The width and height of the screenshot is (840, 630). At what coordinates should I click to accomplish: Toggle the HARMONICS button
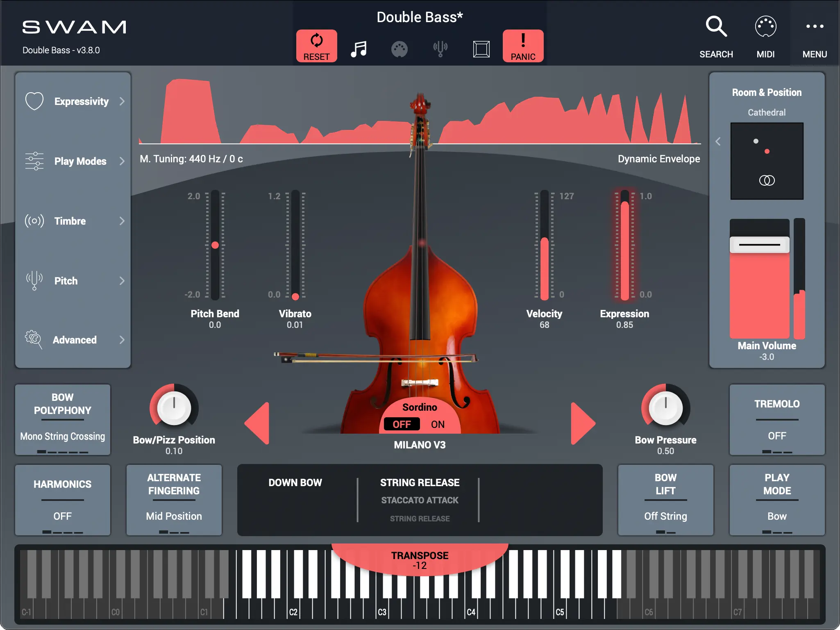tap(63, 500)
